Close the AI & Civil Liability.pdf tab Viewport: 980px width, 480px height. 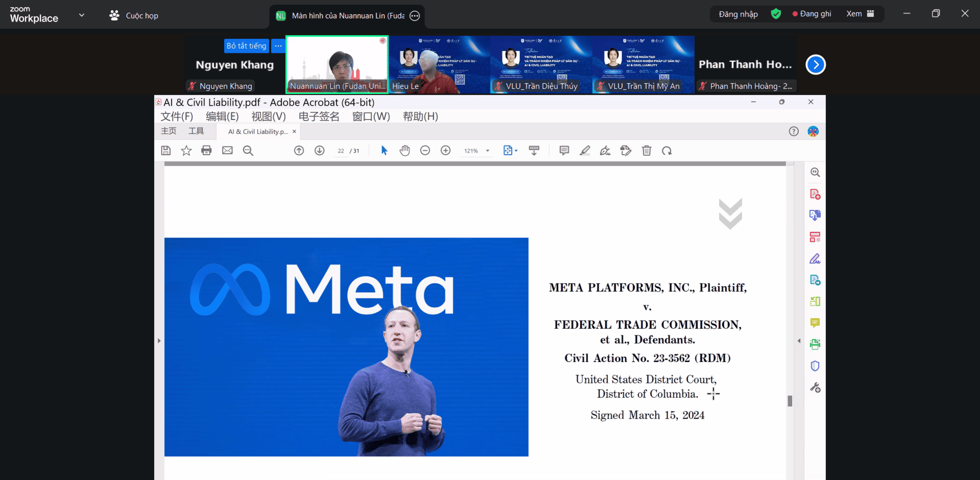coord(294,131)
